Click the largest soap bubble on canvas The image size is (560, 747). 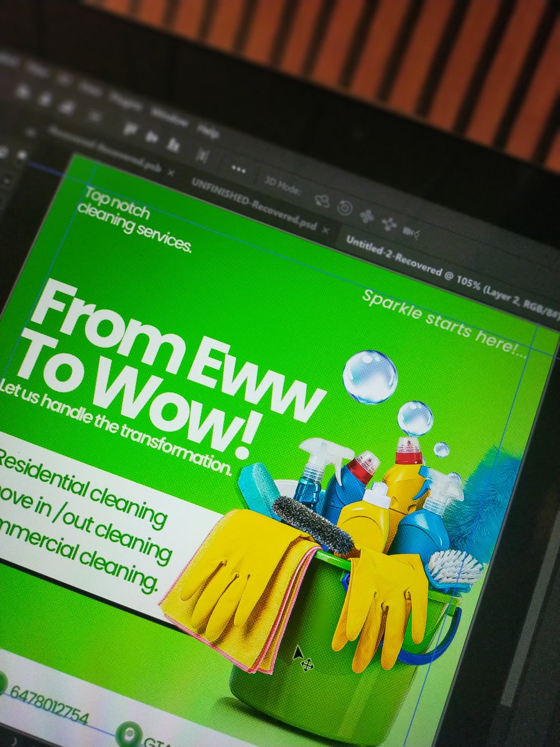click(x=370, y=377)
